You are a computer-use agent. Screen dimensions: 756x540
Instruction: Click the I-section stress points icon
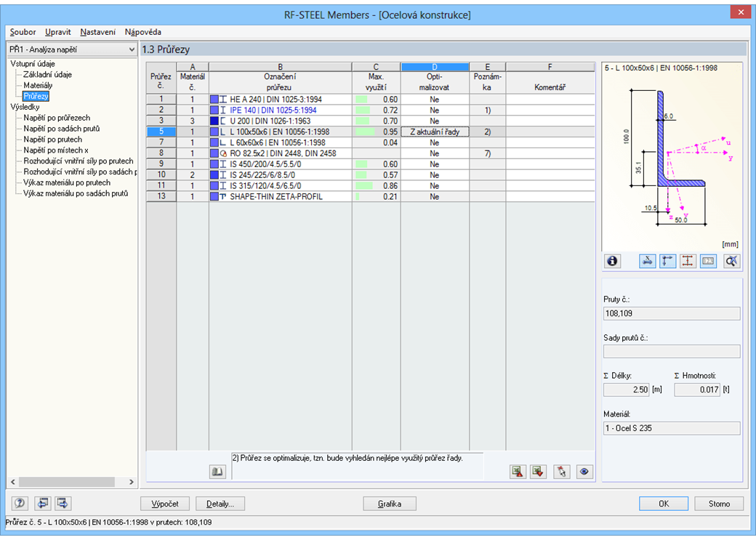[x=688, y=261]
